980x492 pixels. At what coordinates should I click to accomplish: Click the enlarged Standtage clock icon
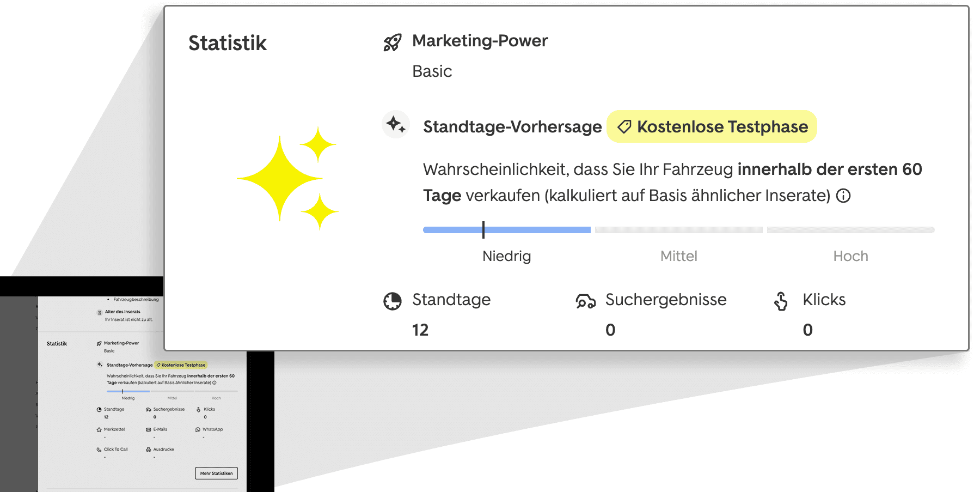[x=393, y=301]
